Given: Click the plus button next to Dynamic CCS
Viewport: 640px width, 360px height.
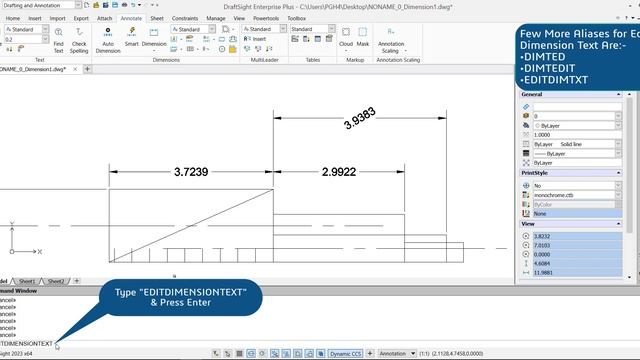Looking at the screenshot, I should point(370,353).
